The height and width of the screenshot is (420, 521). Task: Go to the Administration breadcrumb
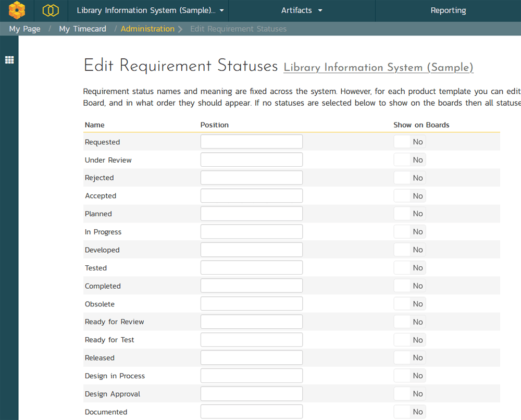point(147,29)
